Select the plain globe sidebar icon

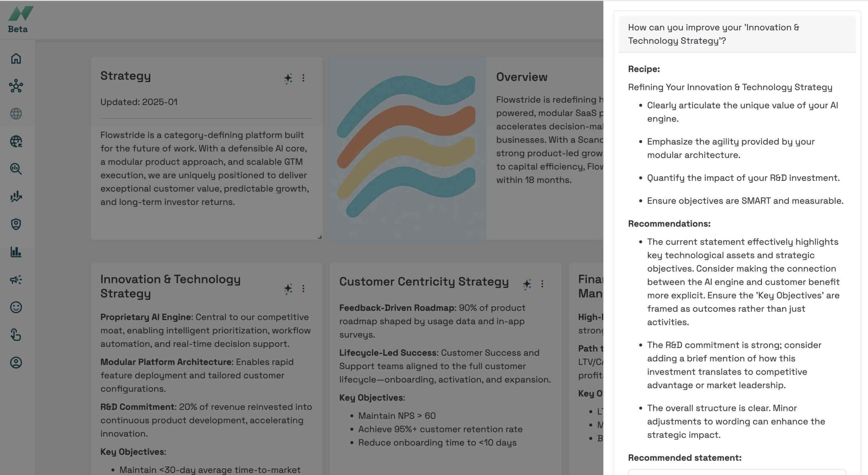(16, 114)
